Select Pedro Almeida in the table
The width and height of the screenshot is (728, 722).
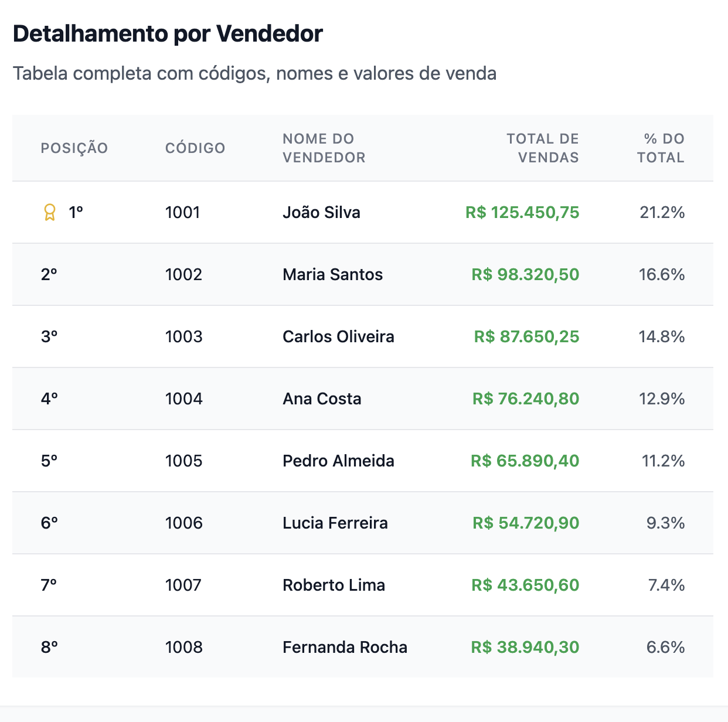pos(338,461)
